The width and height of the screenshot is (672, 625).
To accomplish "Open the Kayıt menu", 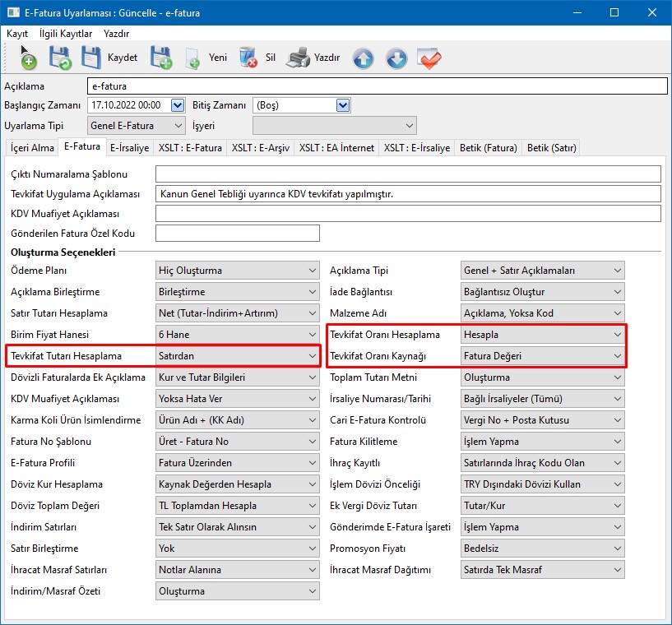I will pos(17,34).
